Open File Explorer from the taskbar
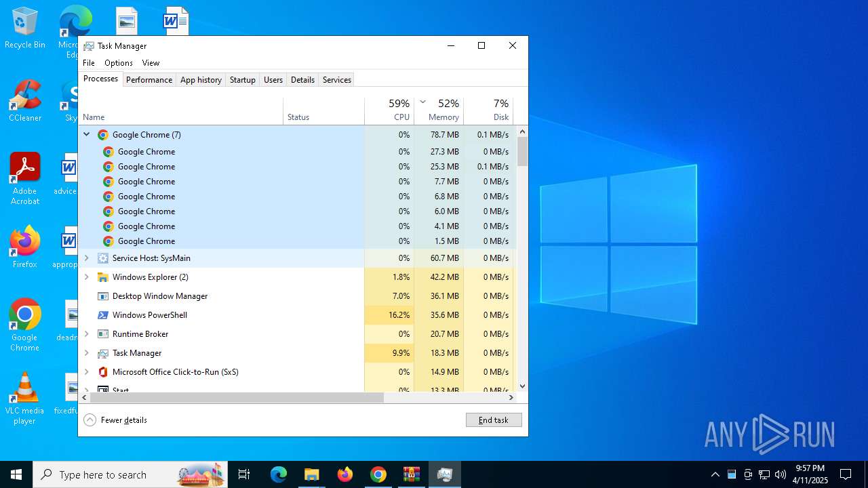This screenshot has height=488, width=868. (312, 474)
